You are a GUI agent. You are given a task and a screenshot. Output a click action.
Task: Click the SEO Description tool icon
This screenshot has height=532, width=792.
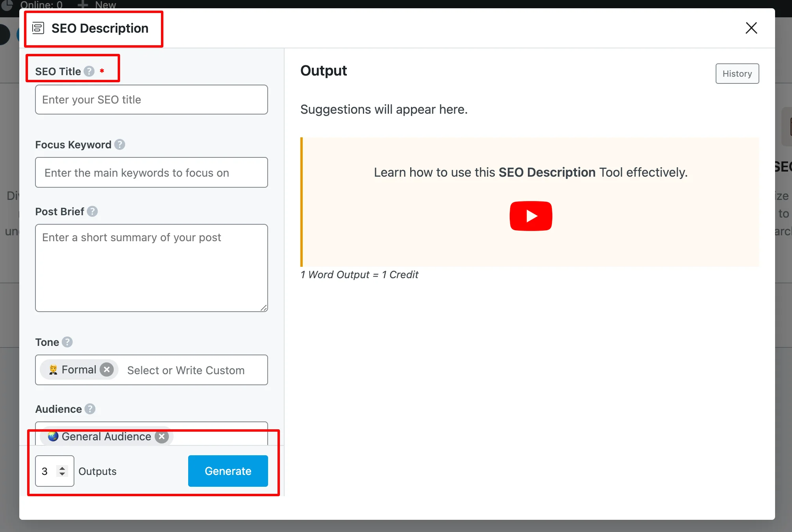click(37, 28)
